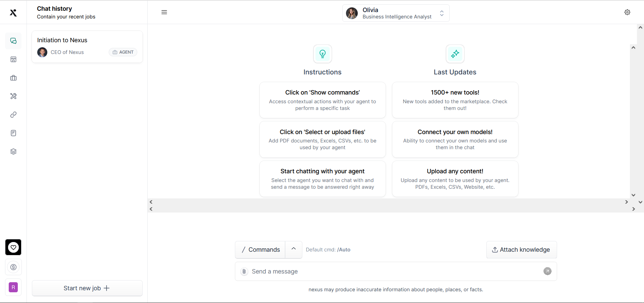Open the Commands menu button
The image size is (644, 303).
click(x=260, y=250)
